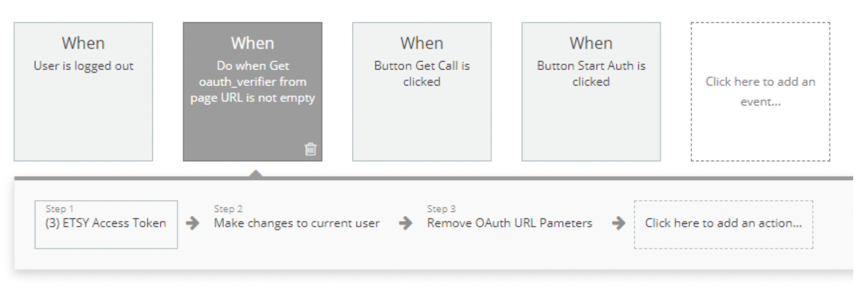Click the 'When' heading above 'Button Start Auth'

591,43
